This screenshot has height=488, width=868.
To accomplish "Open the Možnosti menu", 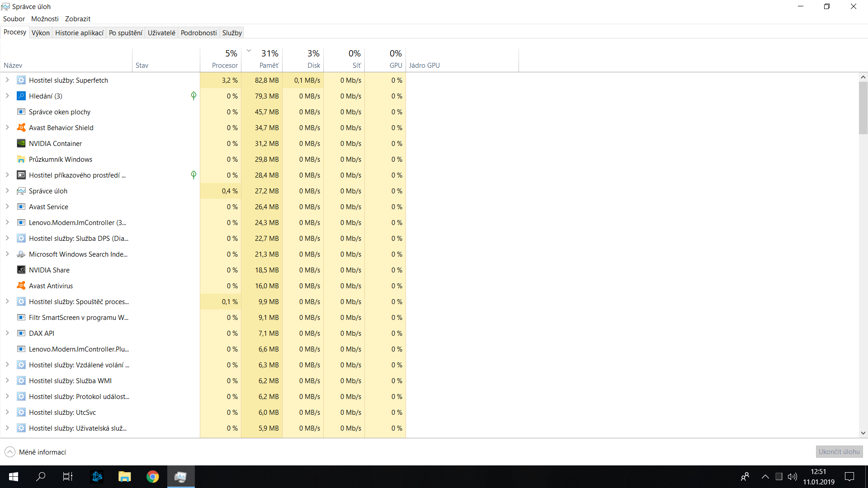I will [45, 19].
